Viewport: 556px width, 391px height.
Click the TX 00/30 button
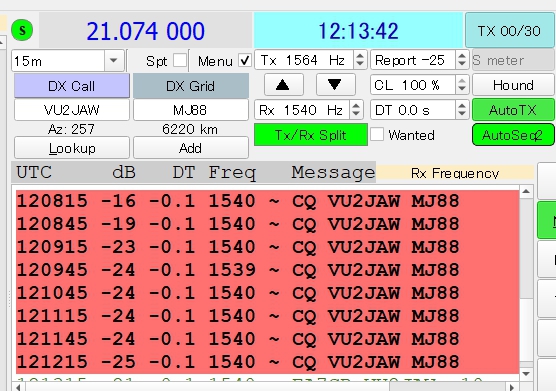pyautogui.click(x=509, y=31)
